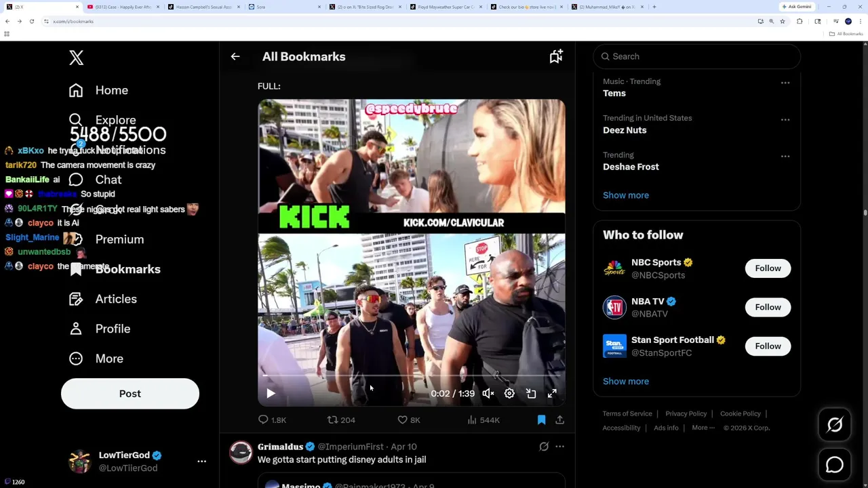The height and width of the screenshot is (488, 868).
Task: Open Cookie Policy link
Action: pos(741,413)
